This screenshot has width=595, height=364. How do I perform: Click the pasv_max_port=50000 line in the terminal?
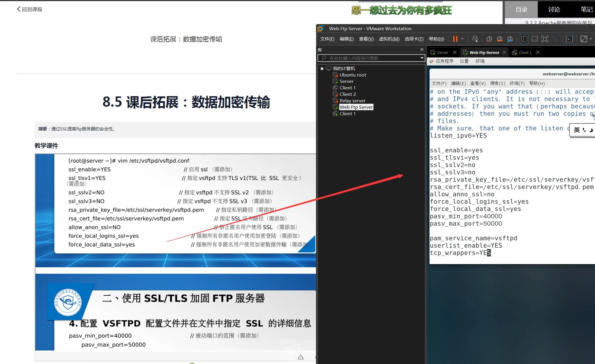coord(466,224)
